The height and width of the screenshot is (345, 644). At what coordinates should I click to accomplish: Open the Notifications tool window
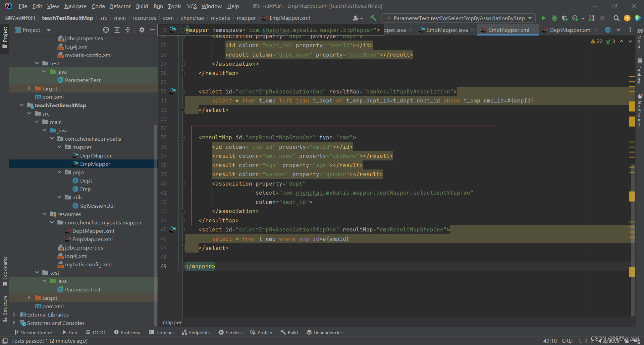tap(640, 111)
